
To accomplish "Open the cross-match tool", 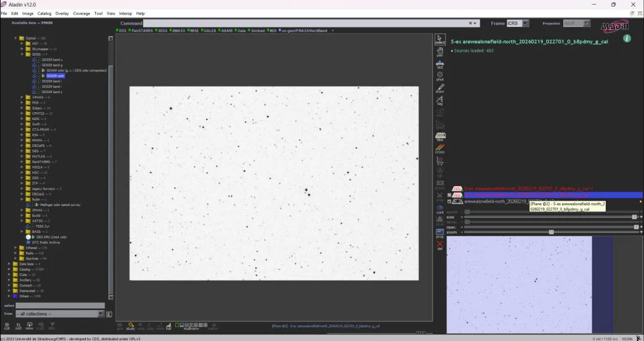I will 440,149.
